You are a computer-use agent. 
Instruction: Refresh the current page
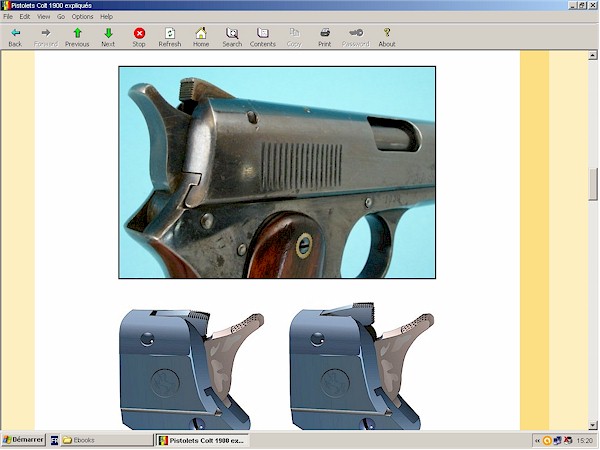(x=170, y=38)
